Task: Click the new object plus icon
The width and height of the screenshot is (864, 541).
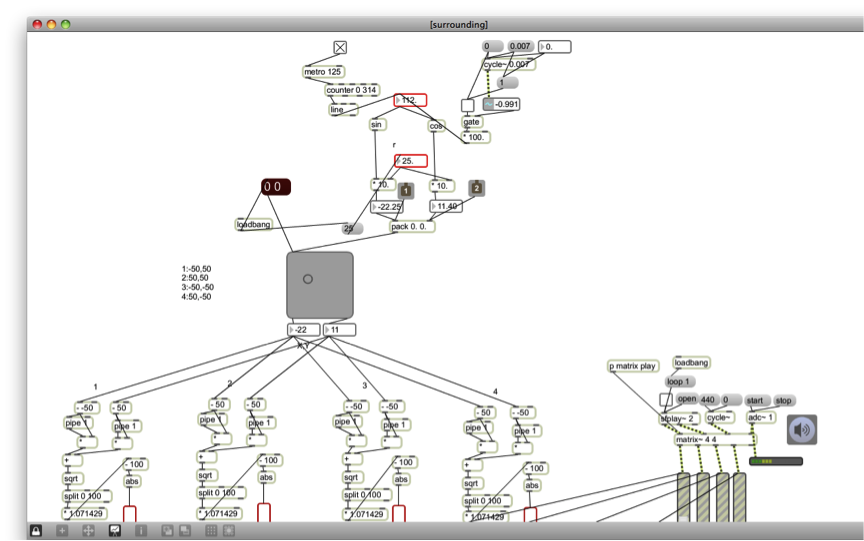Action: [x=62, y=530]
